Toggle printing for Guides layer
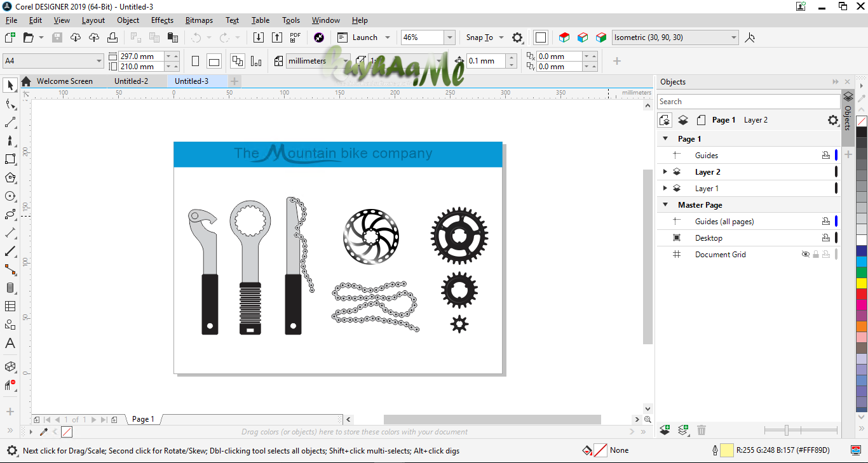Viewport: 868px width, 463px height. click(826, 156)
